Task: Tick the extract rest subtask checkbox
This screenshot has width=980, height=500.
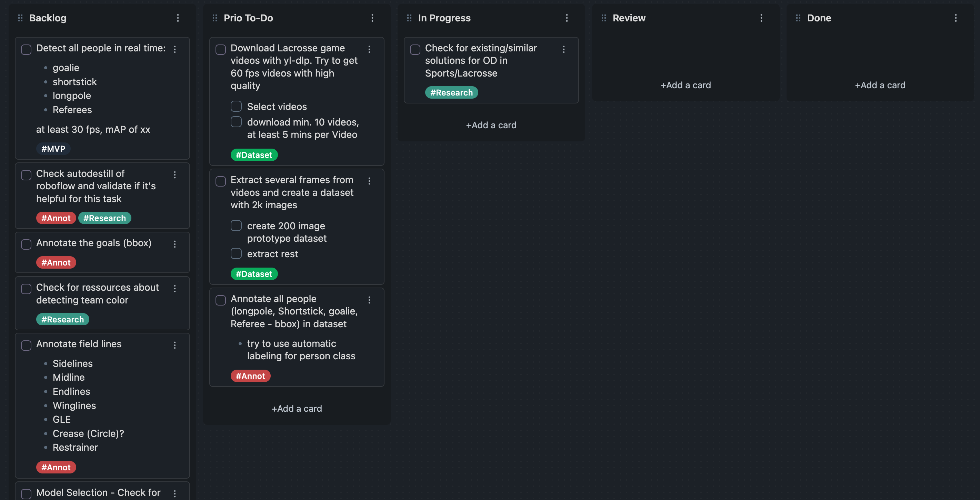Action: point(236,253)
